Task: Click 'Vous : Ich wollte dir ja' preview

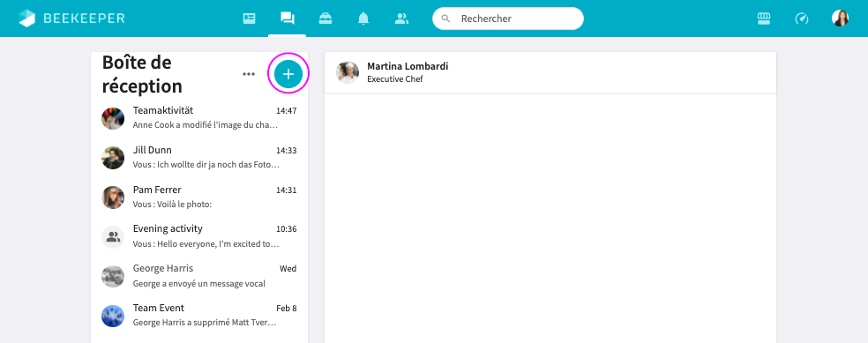Action: click(206, 165)
